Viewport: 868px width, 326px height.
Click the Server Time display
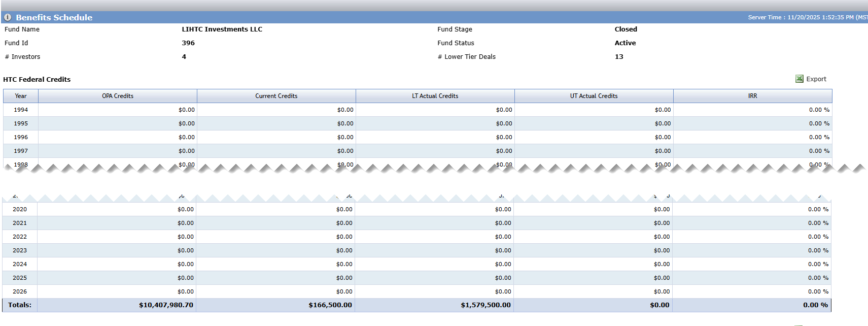point(808,17)
